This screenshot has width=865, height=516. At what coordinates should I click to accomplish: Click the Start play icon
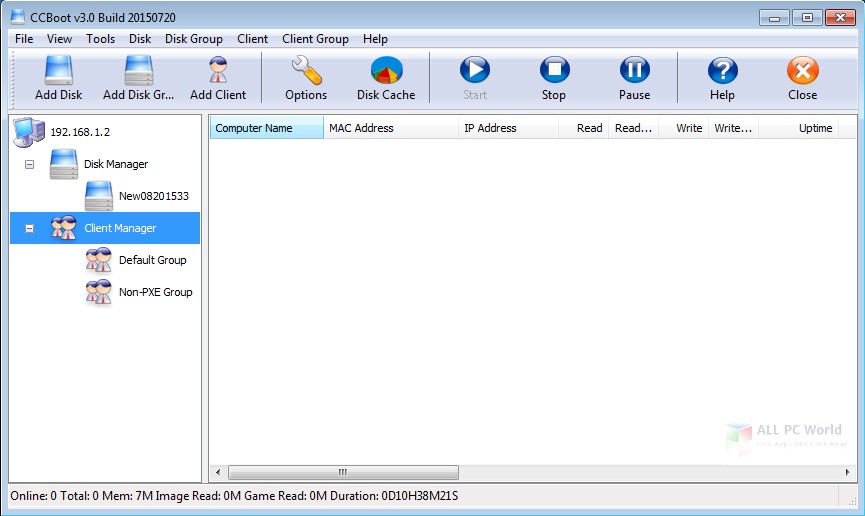[x=475, y=70]
